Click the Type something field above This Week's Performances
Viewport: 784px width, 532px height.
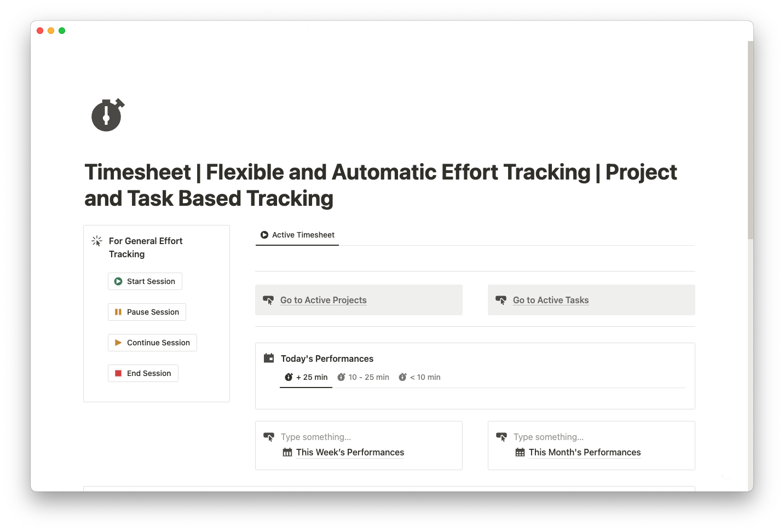(x=316, y=437)
